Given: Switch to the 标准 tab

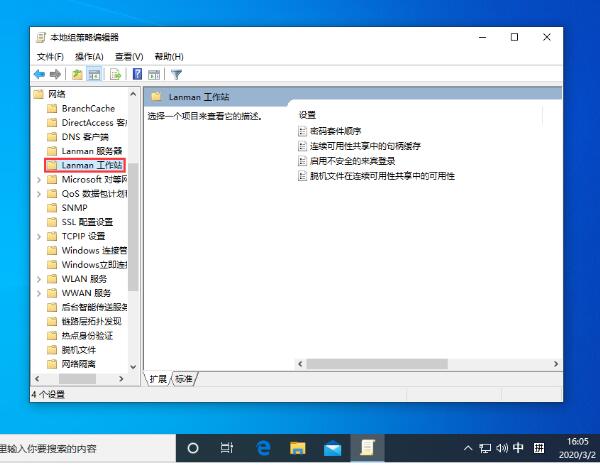Looking at the screenshot, I should point(184,379).
